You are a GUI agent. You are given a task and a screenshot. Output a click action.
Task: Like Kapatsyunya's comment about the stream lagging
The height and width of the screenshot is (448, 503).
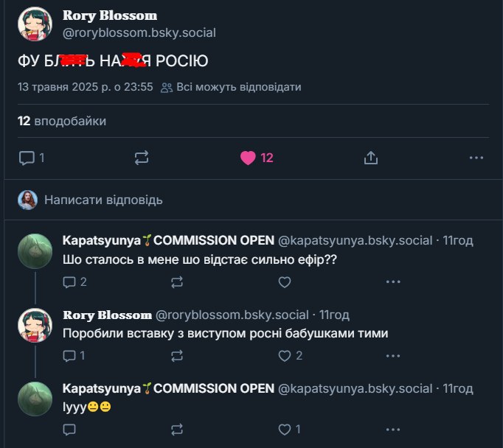pyautogui.click(x=285, y=281)
